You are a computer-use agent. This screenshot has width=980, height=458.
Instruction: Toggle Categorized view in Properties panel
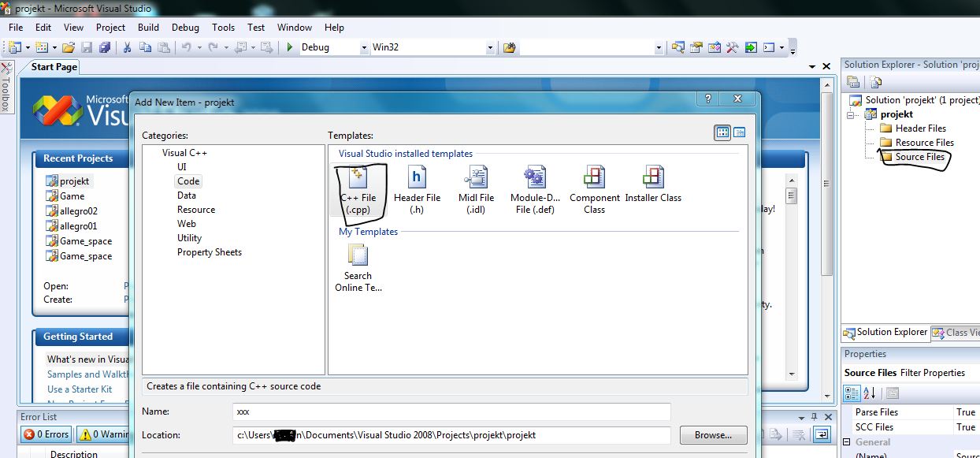pyautogui.click(x=852, y=393)
